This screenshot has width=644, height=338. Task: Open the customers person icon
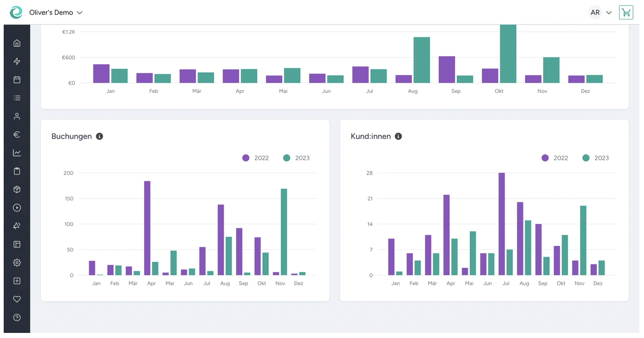17,116
